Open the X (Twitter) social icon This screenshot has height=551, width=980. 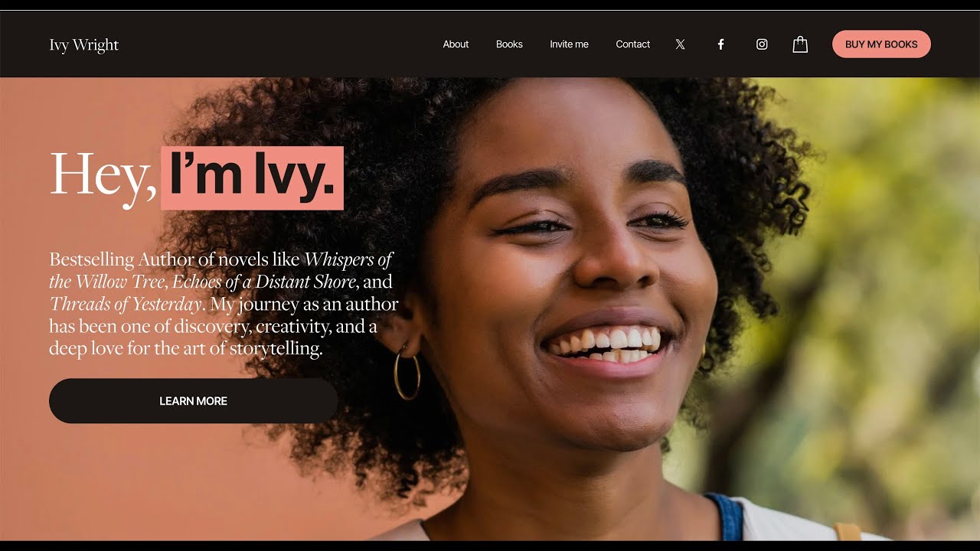pos(680,44)
